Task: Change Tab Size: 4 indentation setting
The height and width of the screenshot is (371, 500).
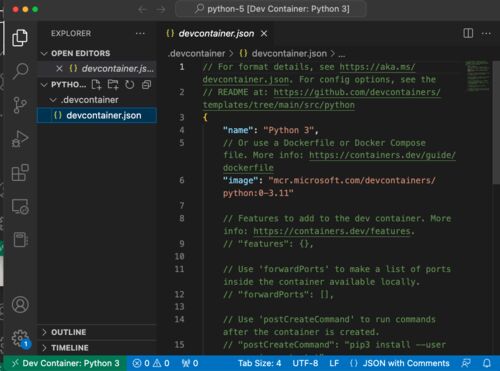Action: 259,363
